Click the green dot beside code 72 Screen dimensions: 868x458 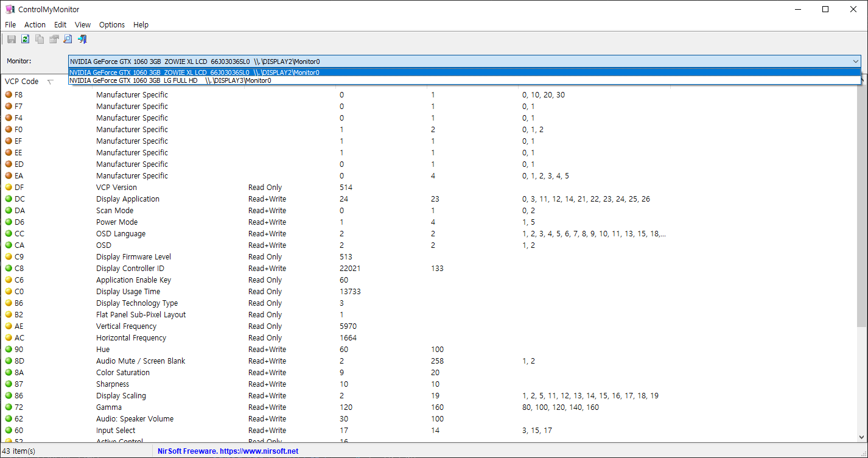coord(9,407)
